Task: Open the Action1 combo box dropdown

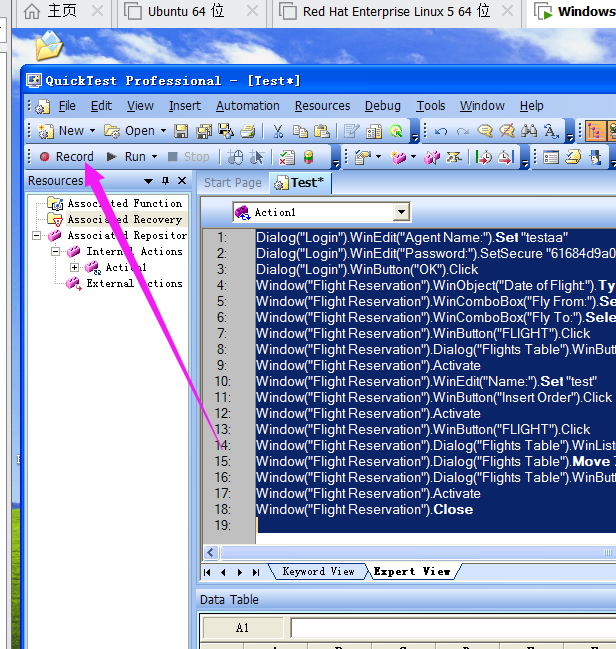Action: [x=401, y=212]
